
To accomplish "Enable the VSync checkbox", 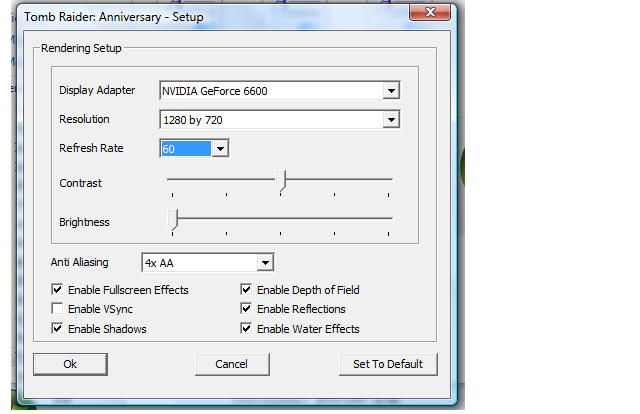I will [x=57, y=309].
